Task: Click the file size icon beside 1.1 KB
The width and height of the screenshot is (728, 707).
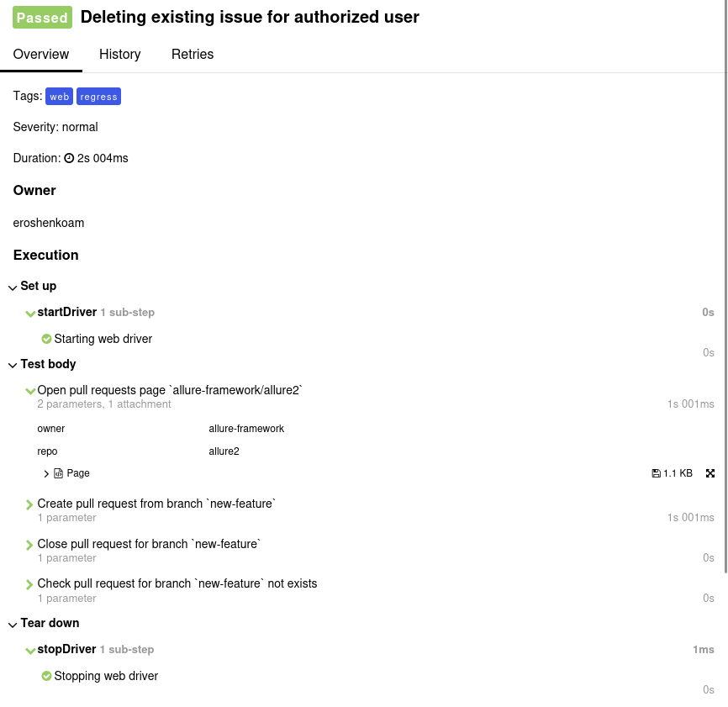Action: click(x=657, y=473)
